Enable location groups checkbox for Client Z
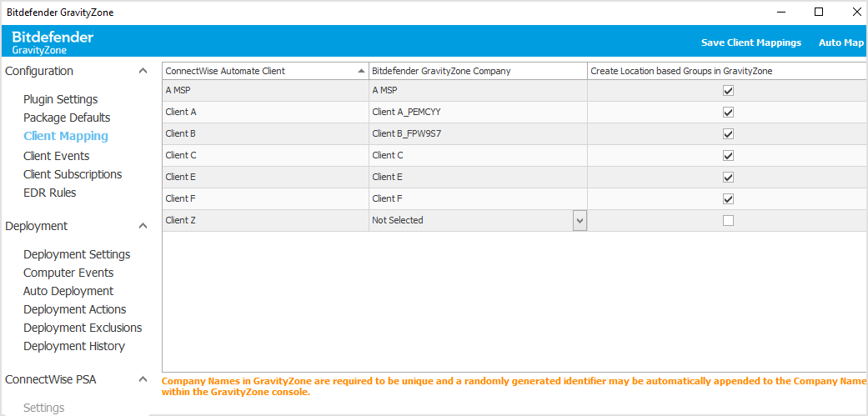 coord(728,221)
